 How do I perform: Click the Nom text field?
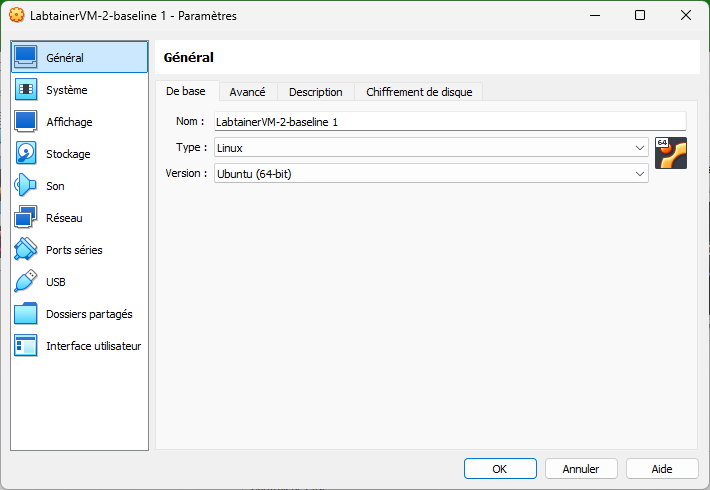point(450,121)
